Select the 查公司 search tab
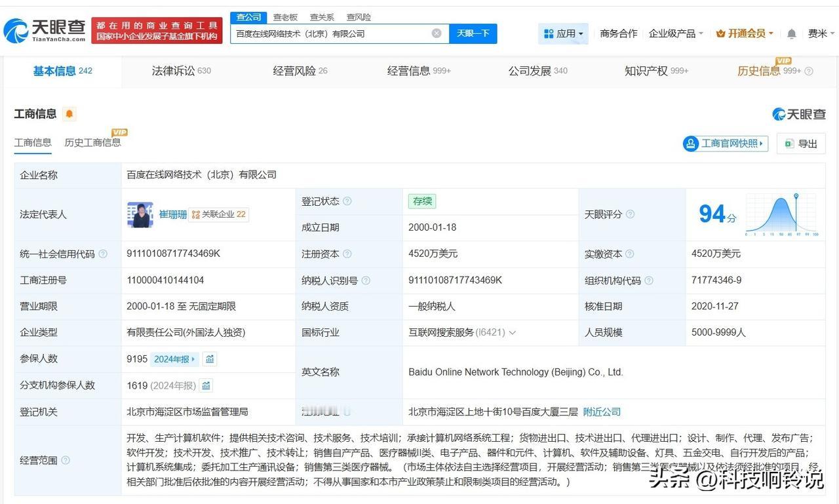This screenshot has width=839, height=504. click(248, 17)
